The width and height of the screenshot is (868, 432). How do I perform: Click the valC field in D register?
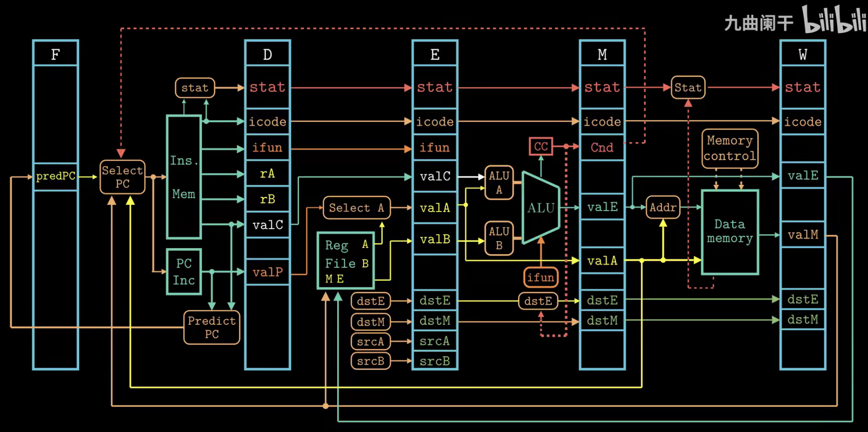point(267,225)
